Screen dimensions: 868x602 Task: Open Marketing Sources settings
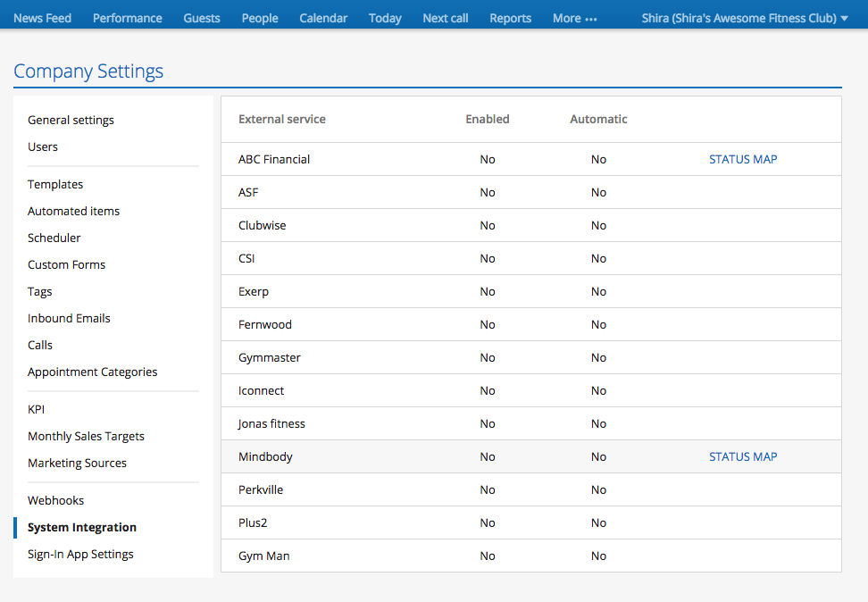click(77, 463)
